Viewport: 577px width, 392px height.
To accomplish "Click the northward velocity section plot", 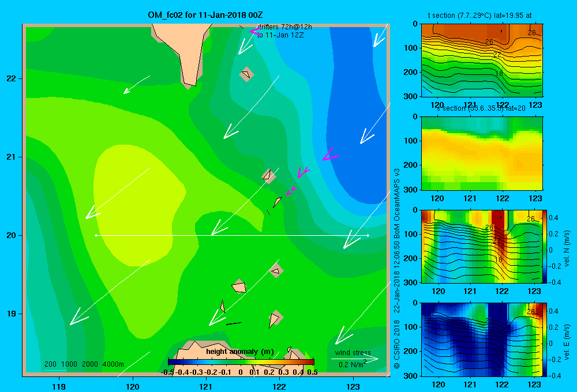I will coord(482,246).
